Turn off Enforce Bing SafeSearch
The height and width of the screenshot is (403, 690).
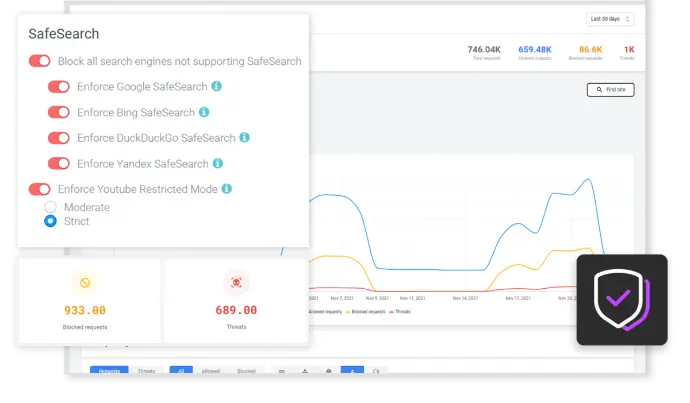(x=59, y=112)
